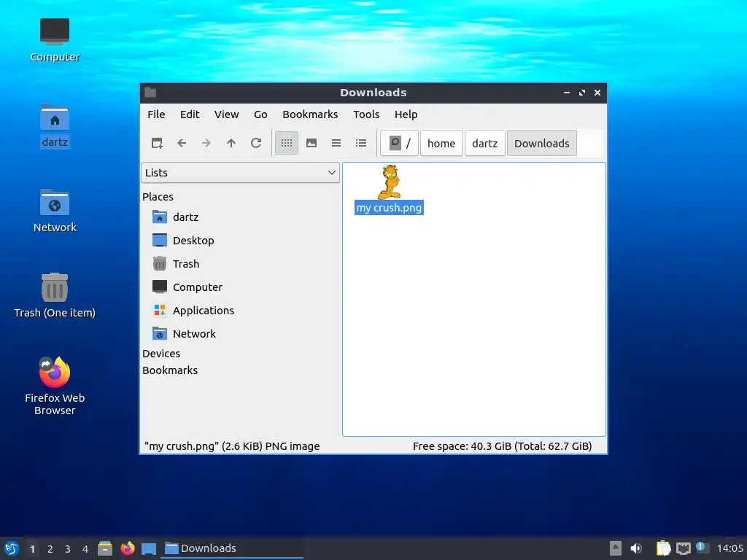Click the Devices heading in sidebar
Image resolution: width=747 pixels, height=560 pixels.
(x=161, y=354)
